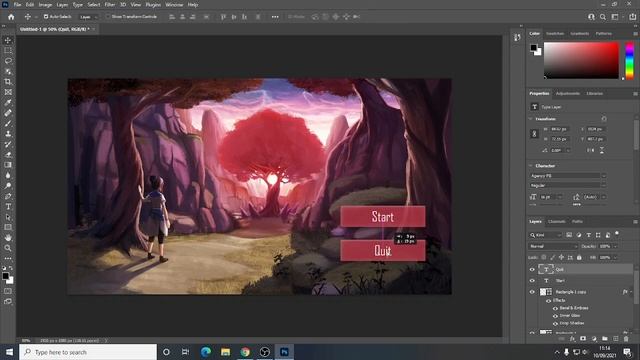The image size is (640, 360).
Task: Toggle Bevel & Emboss effect visibility
Action: pos(555,308)
